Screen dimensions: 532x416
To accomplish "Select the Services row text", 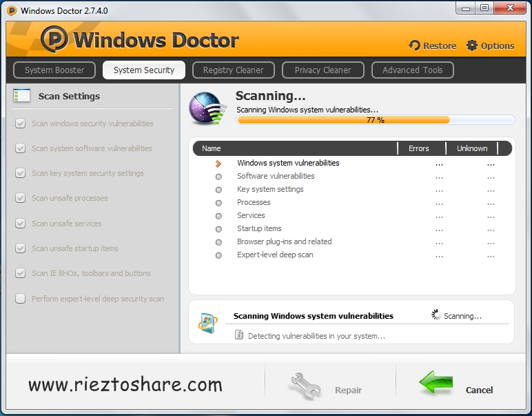I will coord(251,215).
